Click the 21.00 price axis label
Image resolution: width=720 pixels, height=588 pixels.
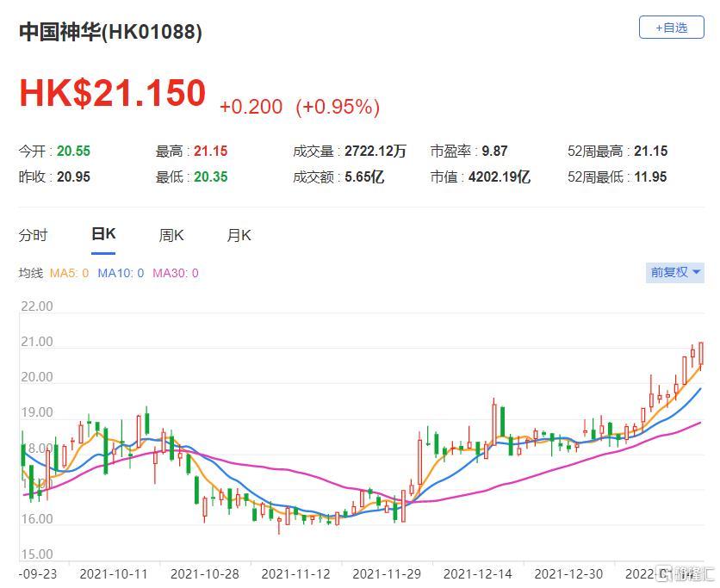click(37, 342)
